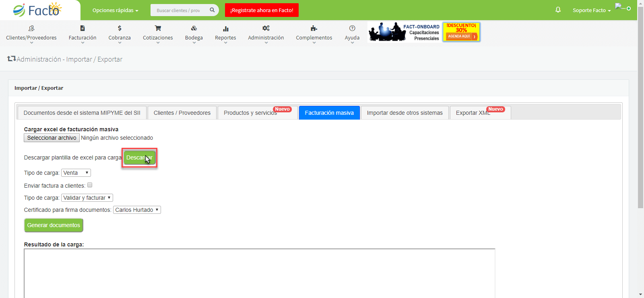Open the Cobranza dollar sign icon

(x=120, y=28)
